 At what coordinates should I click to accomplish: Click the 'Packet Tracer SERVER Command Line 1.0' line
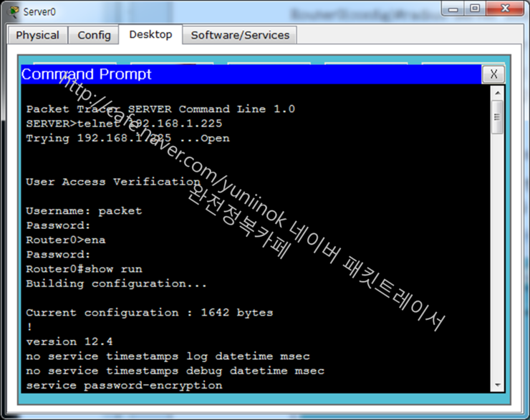[160, 109]
